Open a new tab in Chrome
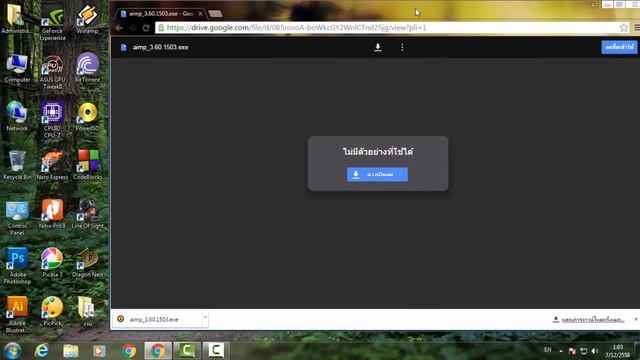The image size is (640, 360). coord(216,14)
